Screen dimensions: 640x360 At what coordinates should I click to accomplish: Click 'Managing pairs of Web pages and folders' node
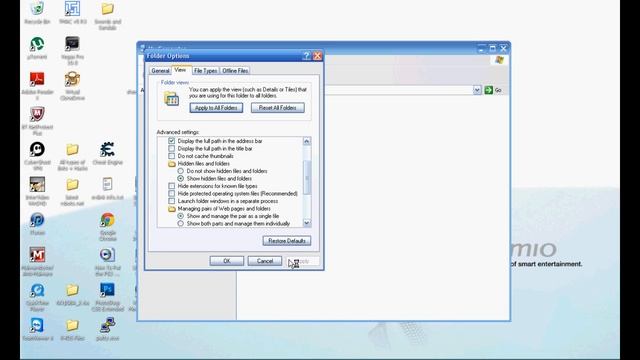point(219,209)
